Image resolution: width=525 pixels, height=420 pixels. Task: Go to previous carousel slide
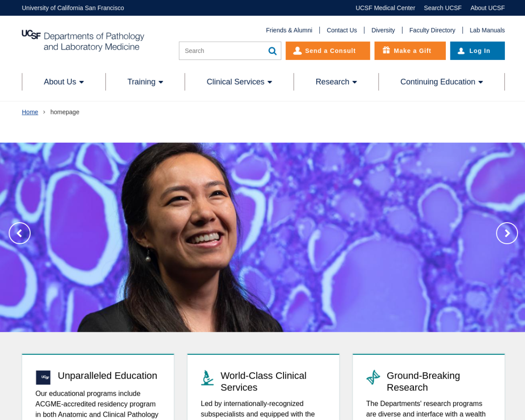click(20, 233)
